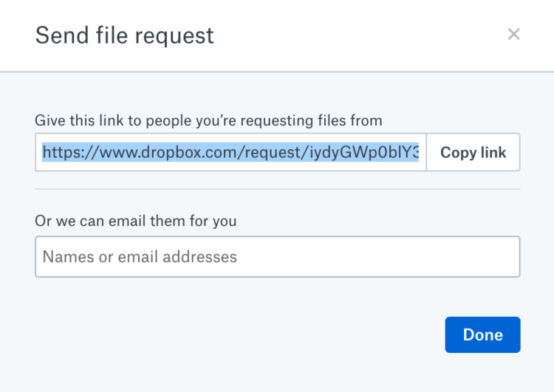This screenshot has width=554, height=392.
Task: Click the 'Give this link to people' label
Action: [208, 120]
